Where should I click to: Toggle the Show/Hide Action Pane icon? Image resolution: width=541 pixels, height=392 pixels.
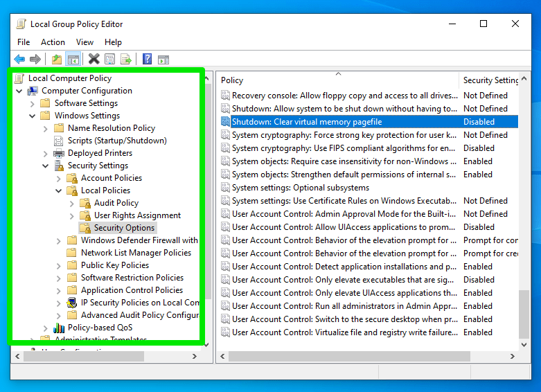[x=163, y=60]
